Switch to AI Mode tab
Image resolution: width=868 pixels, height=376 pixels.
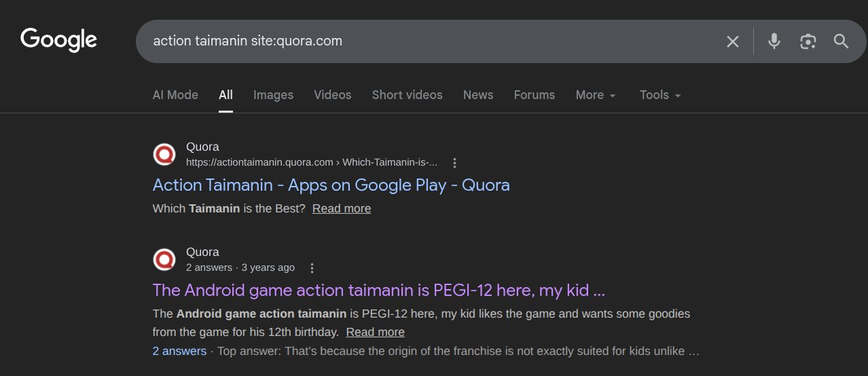[175, 95]
